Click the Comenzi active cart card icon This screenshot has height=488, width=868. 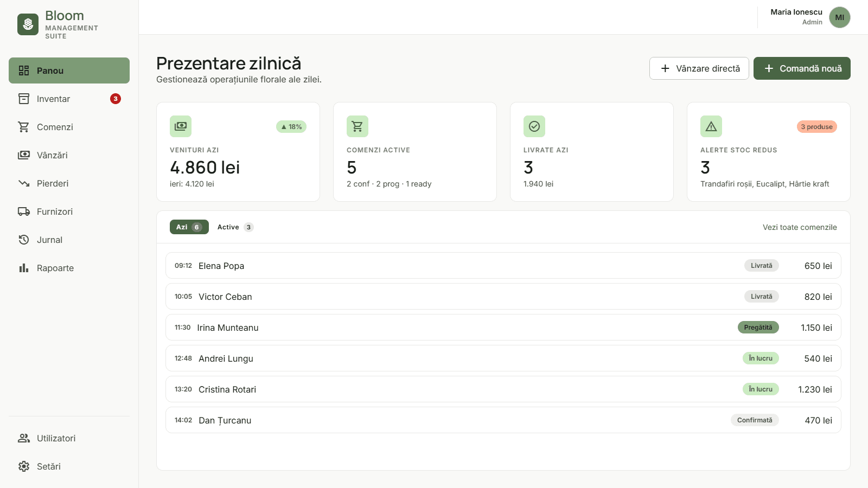coord(358,126)
